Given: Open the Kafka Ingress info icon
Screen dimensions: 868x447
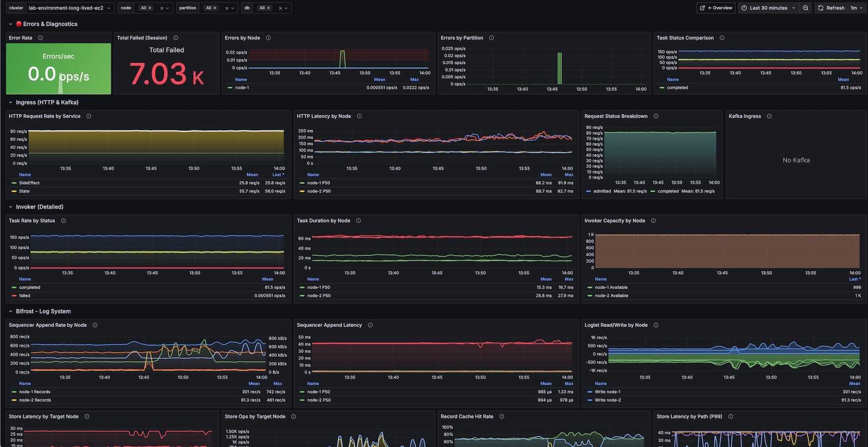Looking at the screenshot, I should click(769, 116).
